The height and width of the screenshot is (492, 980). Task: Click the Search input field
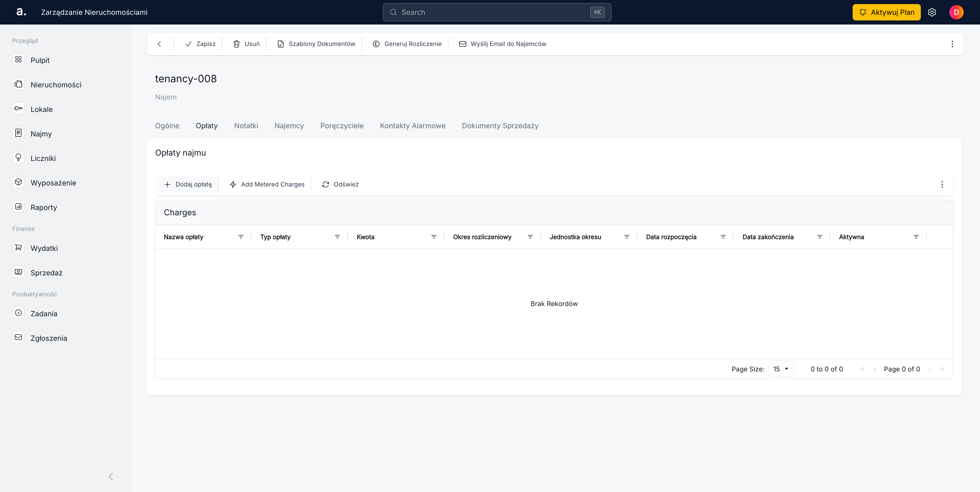[x=497, y=12]
